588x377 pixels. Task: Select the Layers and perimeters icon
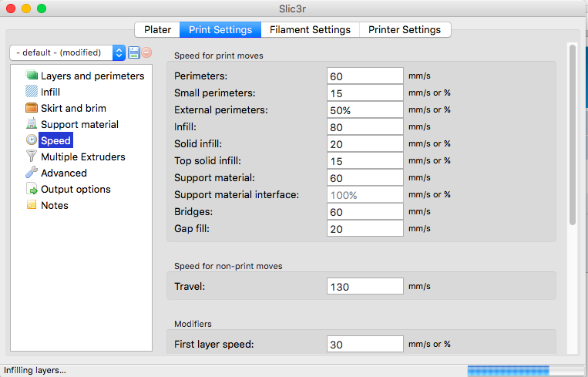point(32,76)
